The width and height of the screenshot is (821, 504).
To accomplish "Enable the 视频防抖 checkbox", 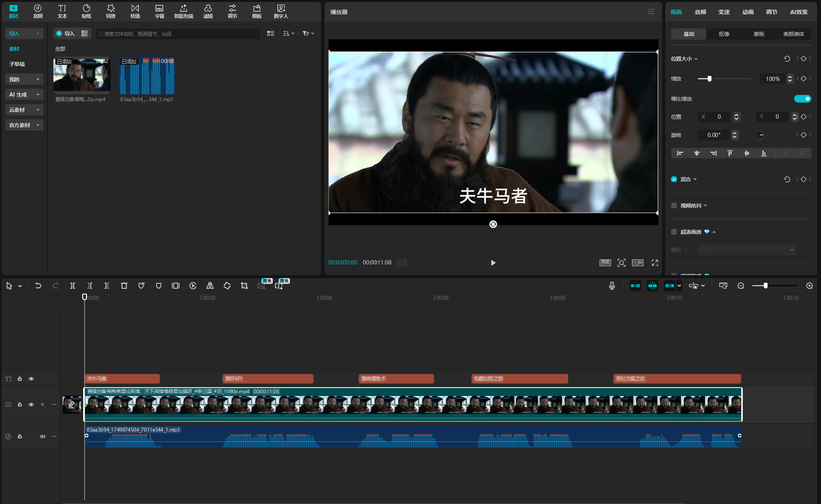I will tap(674, 206).
